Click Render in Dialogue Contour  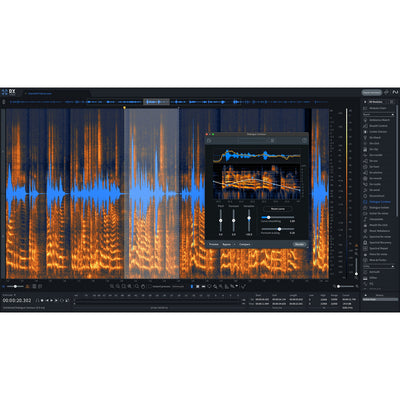[x=299, y=244]
